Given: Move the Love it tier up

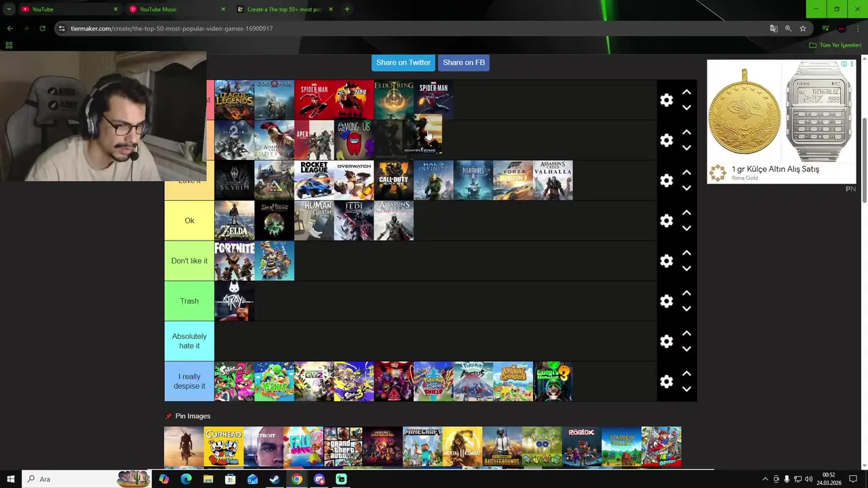Looking at the screenshot, I should (686, 173).
